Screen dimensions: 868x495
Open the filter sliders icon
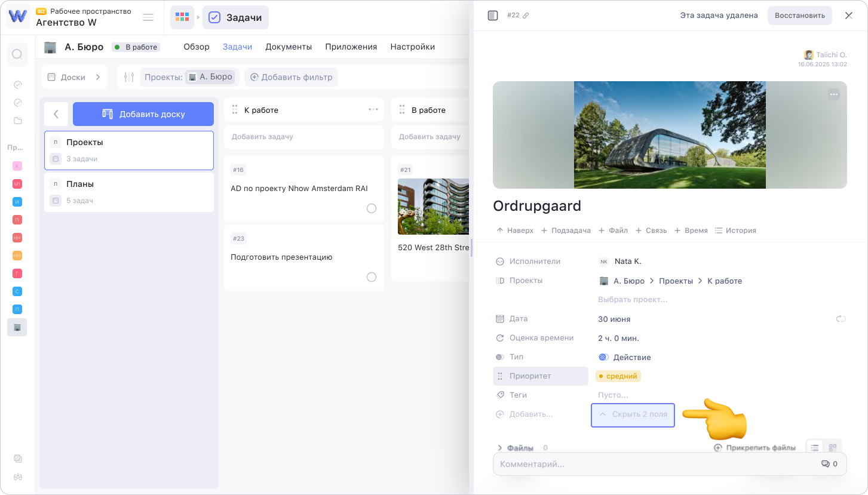128,77
